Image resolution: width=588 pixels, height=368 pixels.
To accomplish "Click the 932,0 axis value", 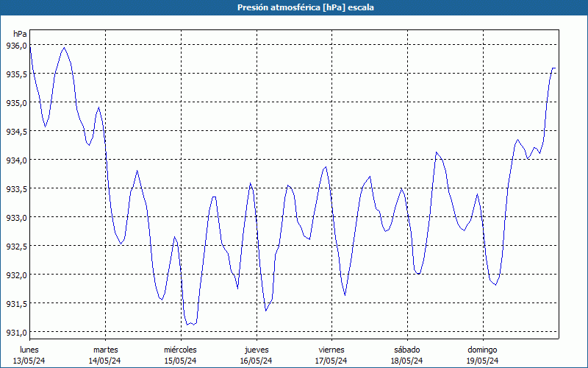I will (x=16, y=275).
